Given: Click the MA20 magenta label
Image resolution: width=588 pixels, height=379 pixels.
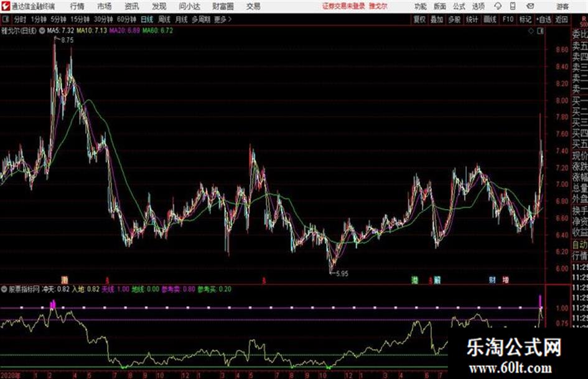Looking at the screenshot, I should (125, 30).
